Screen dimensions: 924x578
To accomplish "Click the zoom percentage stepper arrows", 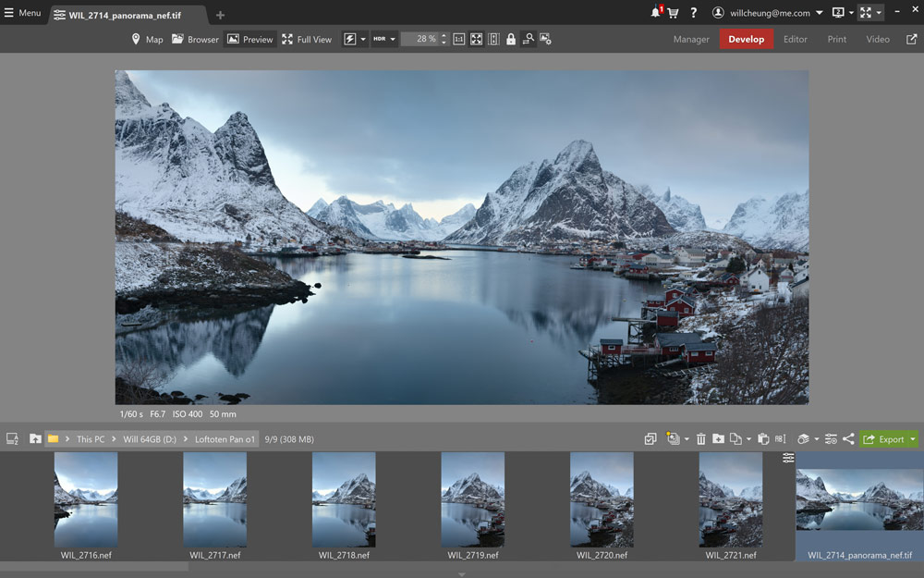I will 444,39.
